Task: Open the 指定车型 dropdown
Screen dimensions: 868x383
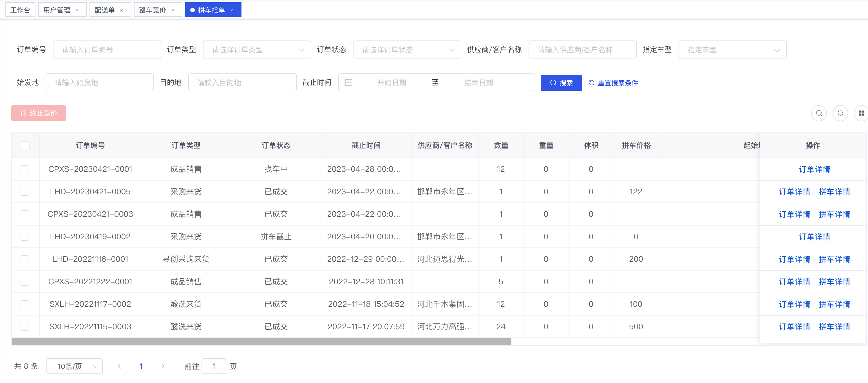Action: (732, 49)
